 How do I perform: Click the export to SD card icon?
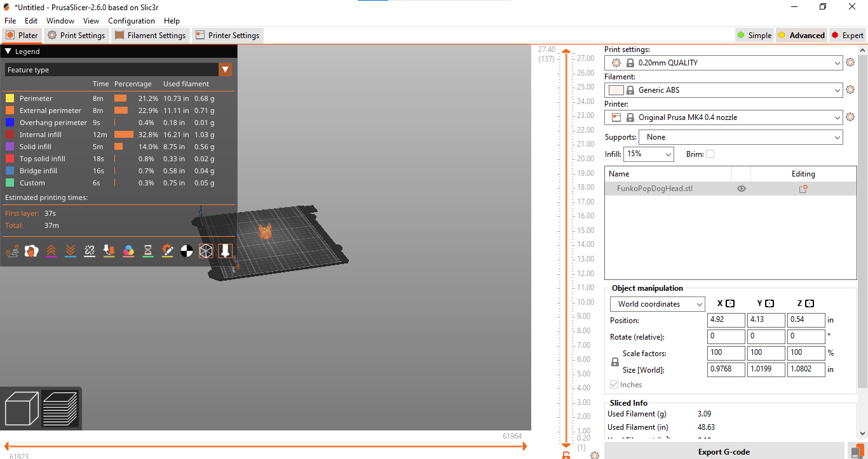(x=857, y=451)
